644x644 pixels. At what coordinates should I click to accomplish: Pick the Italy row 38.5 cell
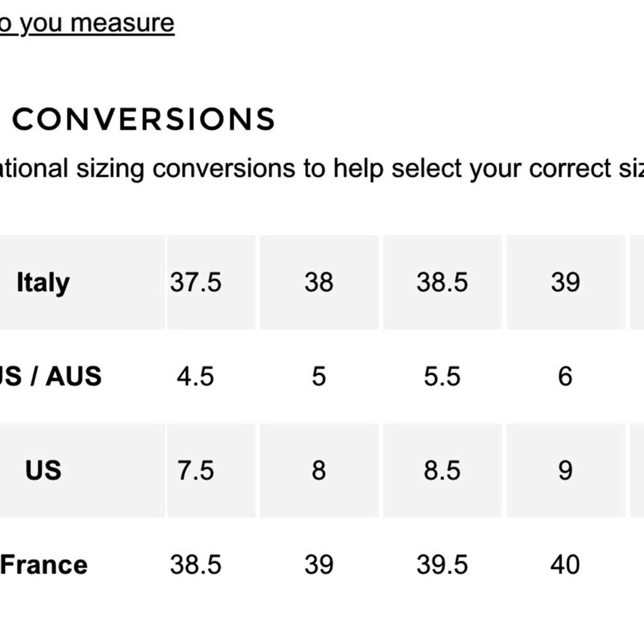pos(442,283)
